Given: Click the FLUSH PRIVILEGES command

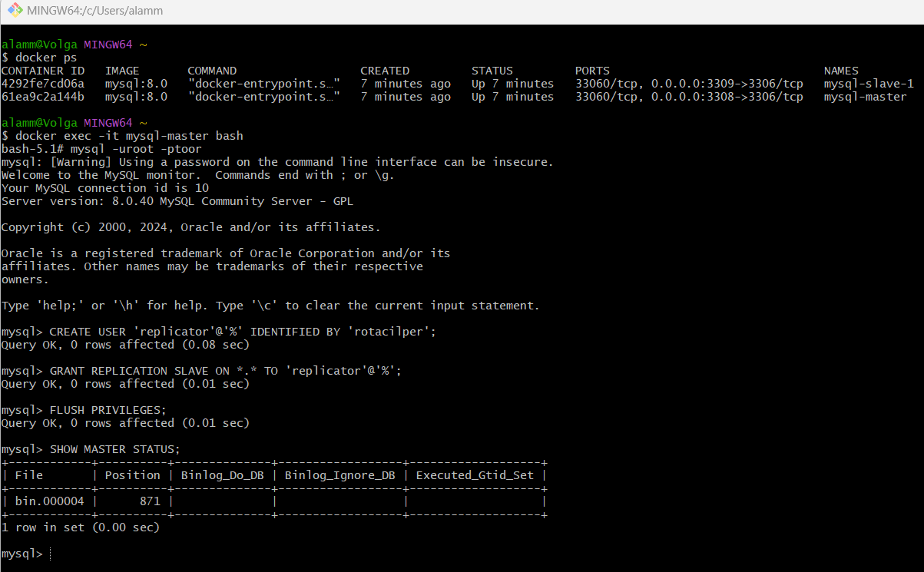Looking at the screenshot, I should [108, 410].
